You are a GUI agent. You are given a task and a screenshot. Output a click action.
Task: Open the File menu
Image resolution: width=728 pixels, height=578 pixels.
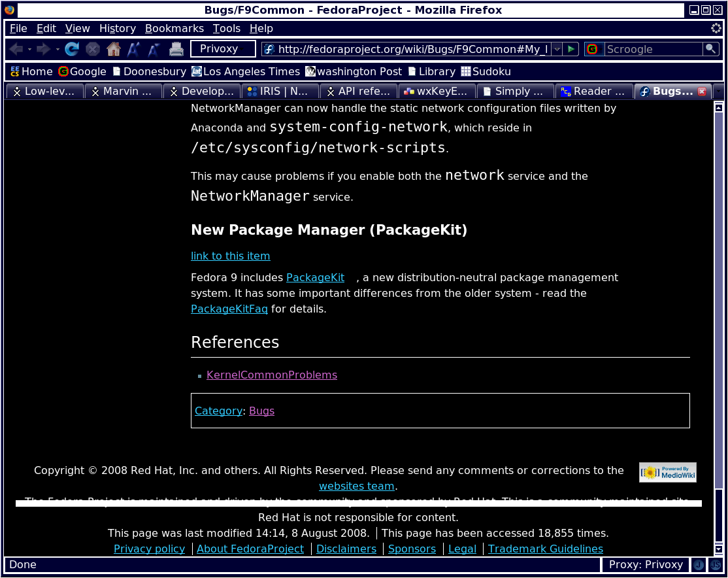pos(18,28)
